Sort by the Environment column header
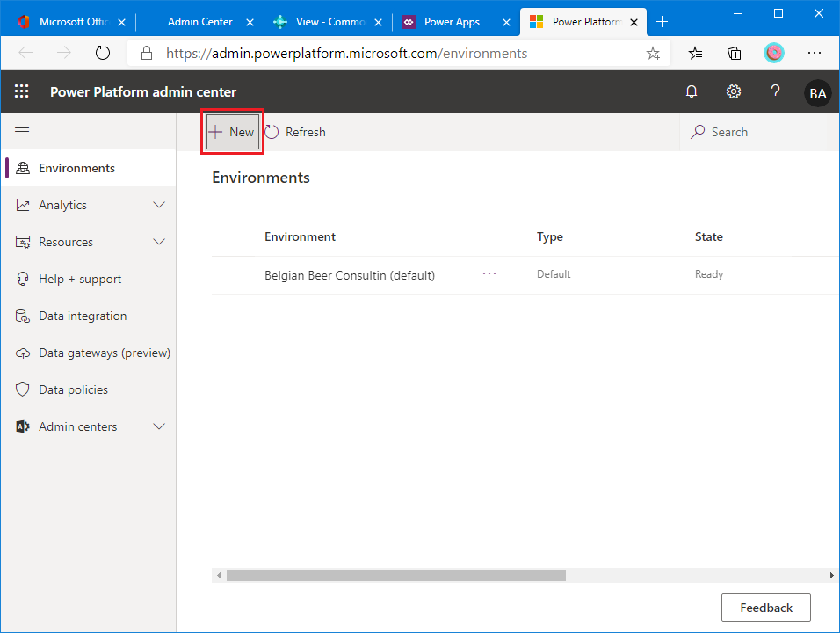840x633 pixels. 300,236
